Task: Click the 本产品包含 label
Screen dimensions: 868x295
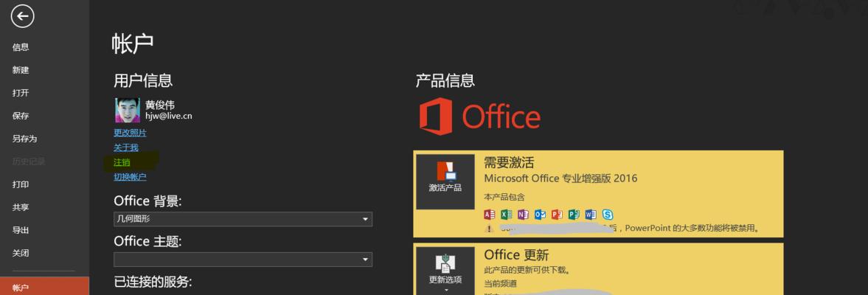Action: pyautogui.click(x=504, y=197)
